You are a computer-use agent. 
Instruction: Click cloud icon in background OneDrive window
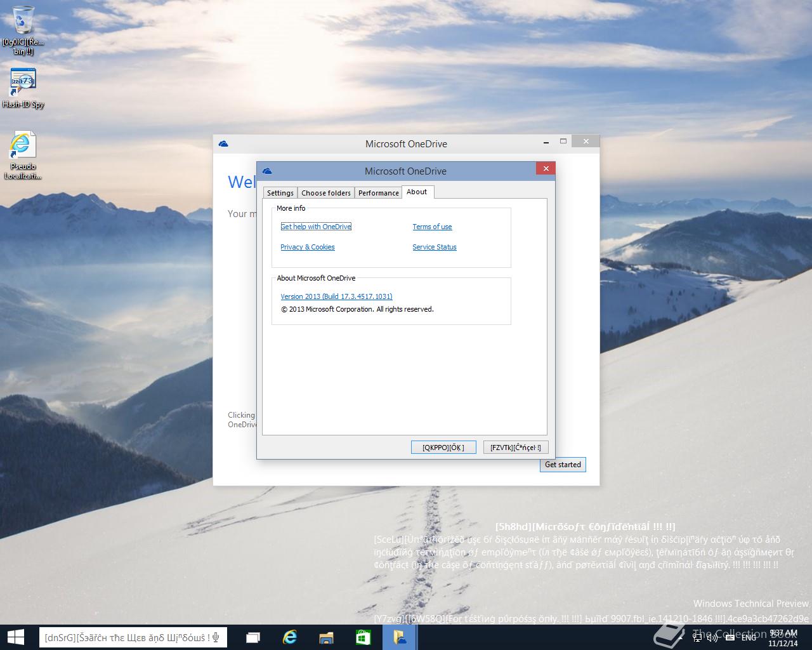(x=223, y=143)
